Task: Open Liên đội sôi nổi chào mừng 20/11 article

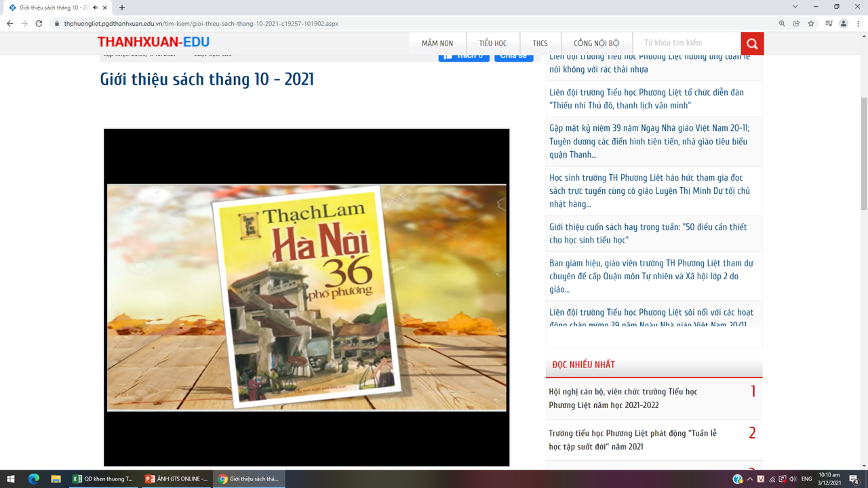Action: point(651,319)
